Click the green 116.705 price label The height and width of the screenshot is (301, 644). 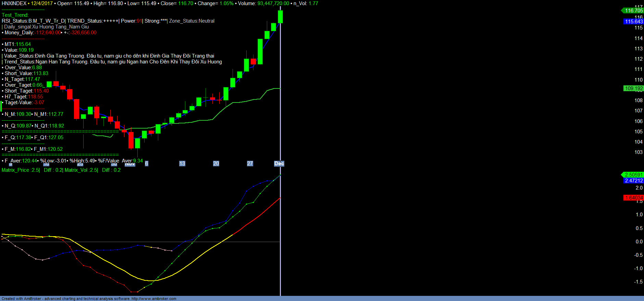click(633, 11)
